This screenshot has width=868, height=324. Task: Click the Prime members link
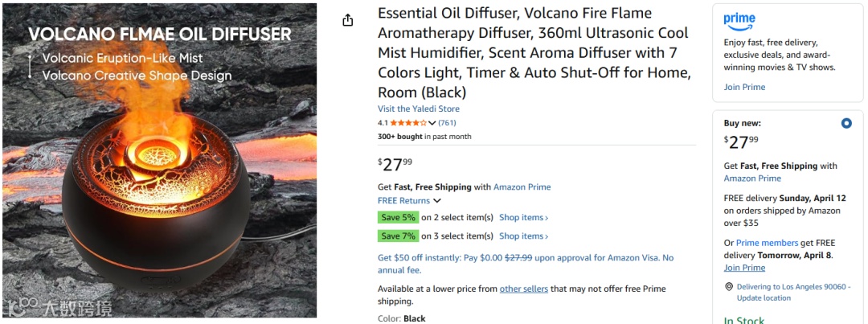767,243
